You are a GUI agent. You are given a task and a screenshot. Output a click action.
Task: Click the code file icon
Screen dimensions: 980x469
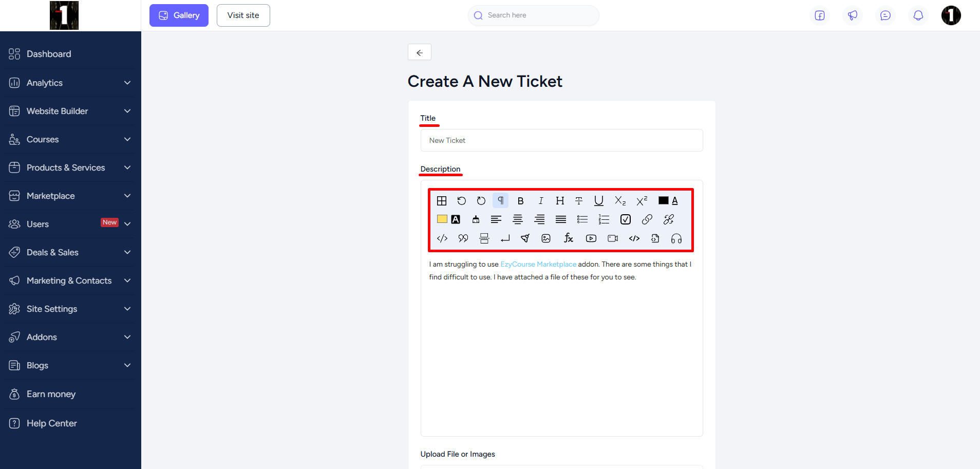tap(655, 238)
